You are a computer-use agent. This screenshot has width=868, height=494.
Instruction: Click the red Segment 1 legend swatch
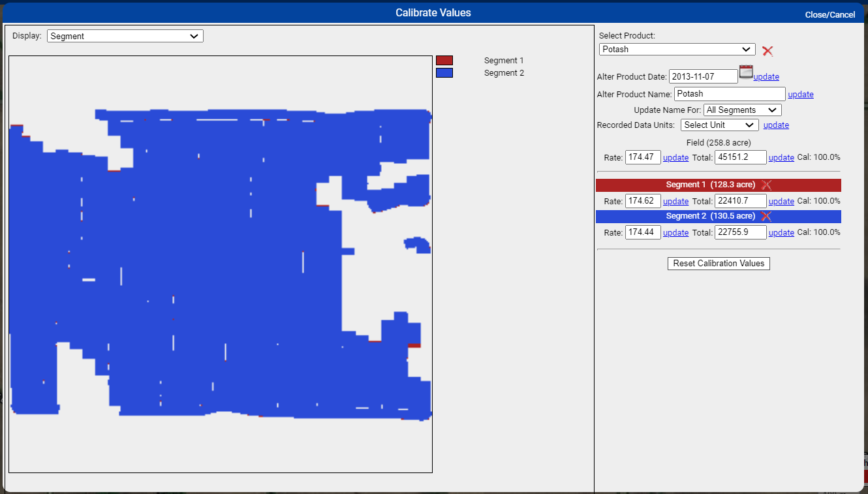444,61
